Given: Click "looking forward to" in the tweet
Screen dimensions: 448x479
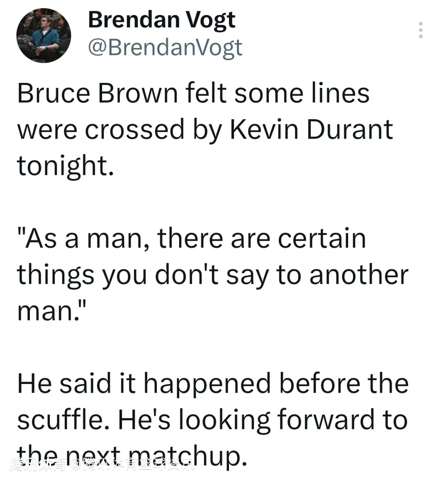Looking at the screenshot, I should coord(293,420).
